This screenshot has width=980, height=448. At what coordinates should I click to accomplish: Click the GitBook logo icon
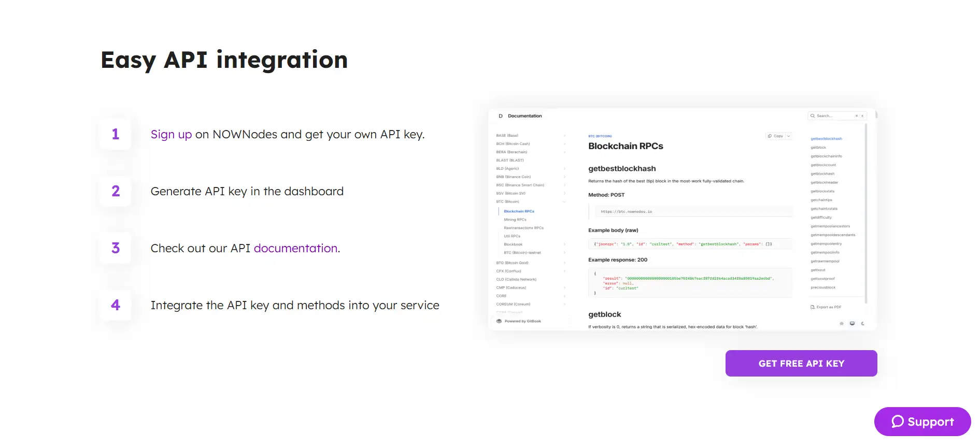point(499,321)
